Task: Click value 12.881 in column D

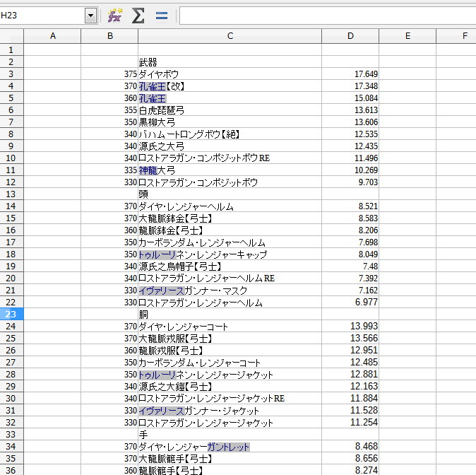Action: (x=364, y=374)
